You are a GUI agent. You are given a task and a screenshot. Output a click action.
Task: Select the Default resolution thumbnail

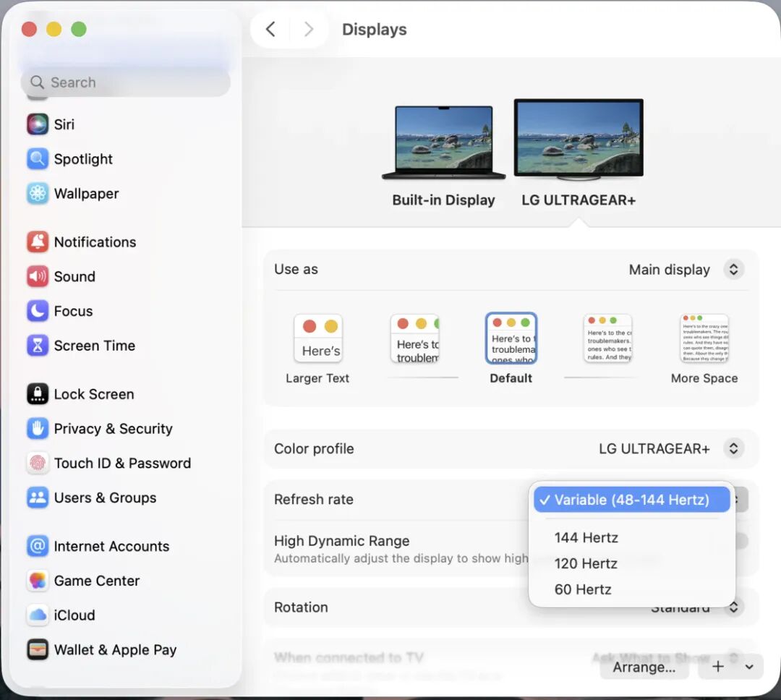[x=511, y=338]
